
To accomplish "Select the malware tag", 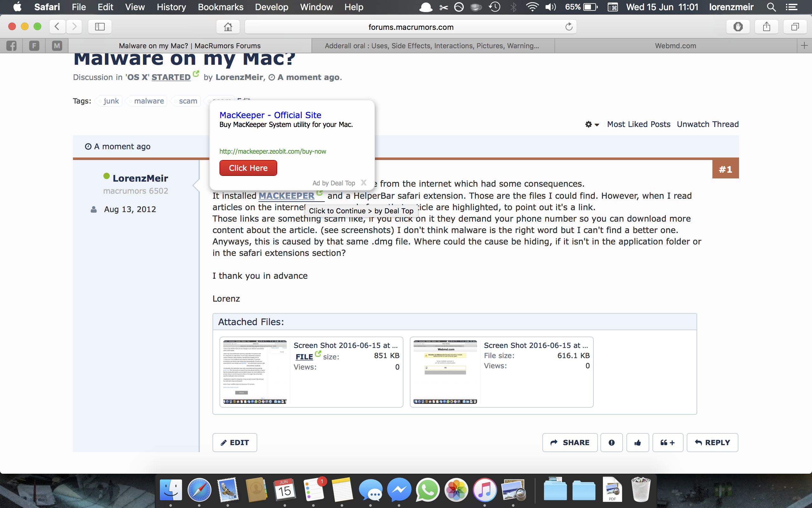I will [x=146, y=101].
